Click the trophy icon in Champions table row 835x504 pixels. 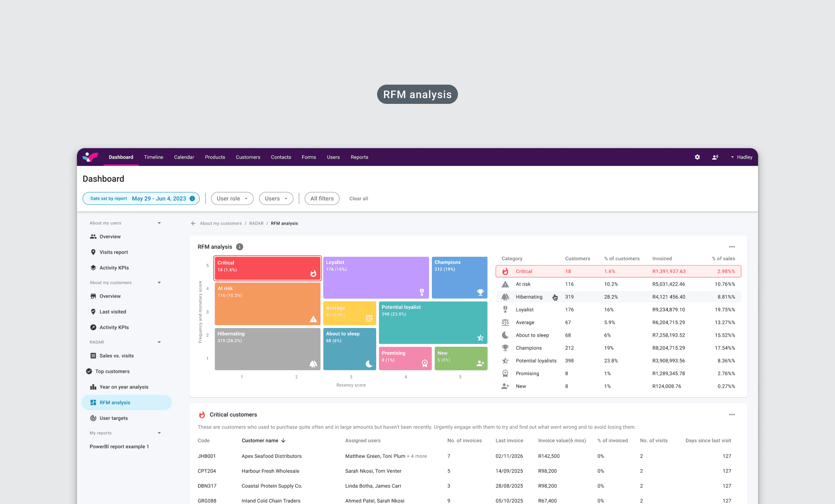point(505,348)
